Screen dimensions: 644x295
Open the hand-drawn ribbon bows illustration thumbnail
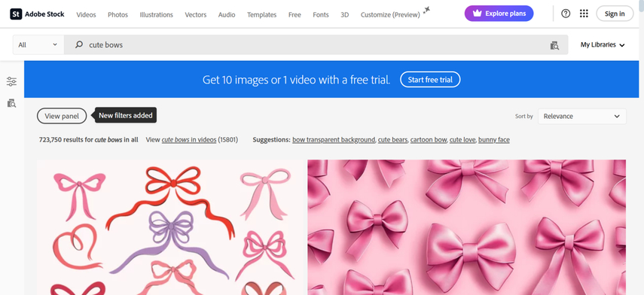tap(169, 227)
